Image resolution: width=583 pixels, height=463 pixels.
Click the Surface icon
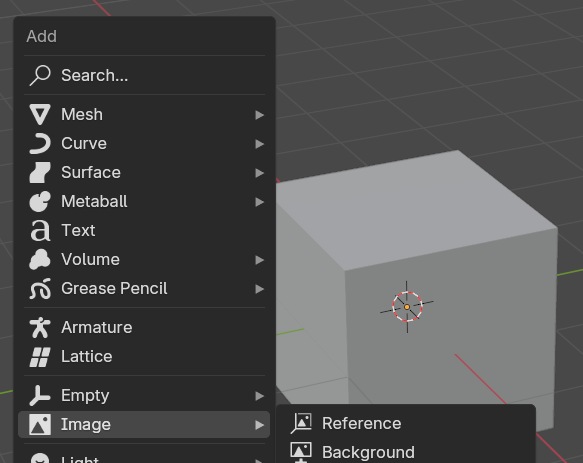coord(40,172)
